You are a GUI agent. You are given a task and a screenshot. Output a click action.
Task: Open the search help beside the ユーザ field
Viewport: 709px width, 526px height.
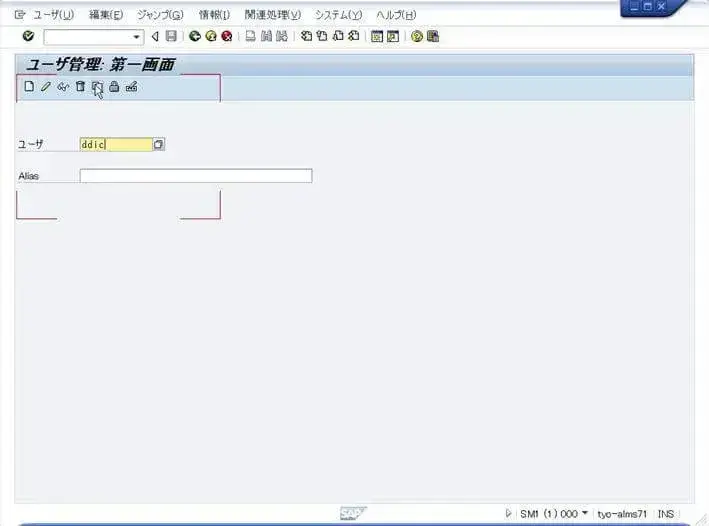point(158,144)
